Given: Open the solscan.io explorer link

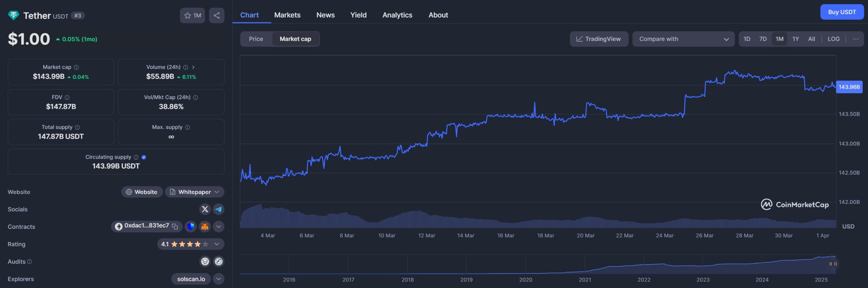Looking at the screenshot, I should (191, 279).
